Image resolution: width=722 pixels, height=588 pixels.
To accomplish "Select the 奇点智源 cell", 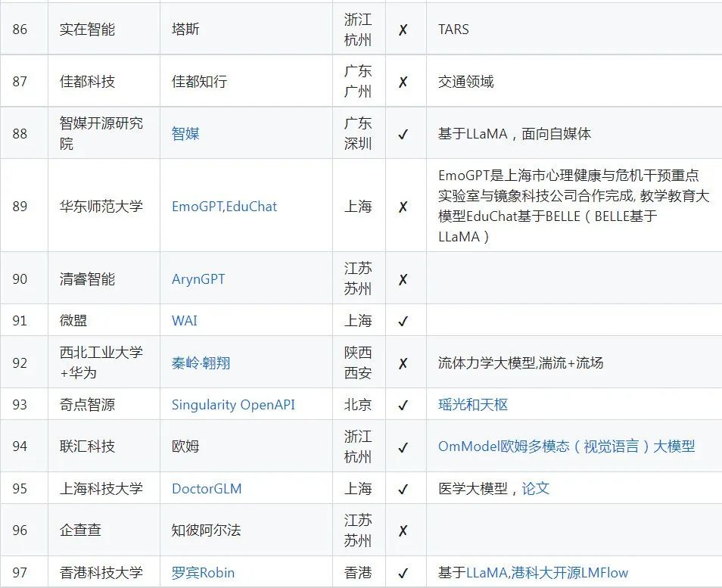I will tap(104, 404).
